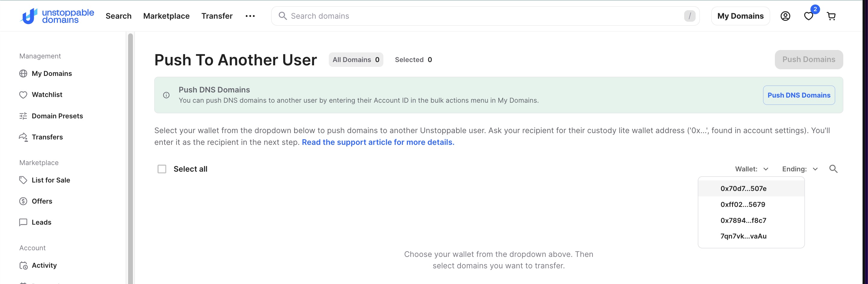Open the three-dots more menu

pos(250,16)
